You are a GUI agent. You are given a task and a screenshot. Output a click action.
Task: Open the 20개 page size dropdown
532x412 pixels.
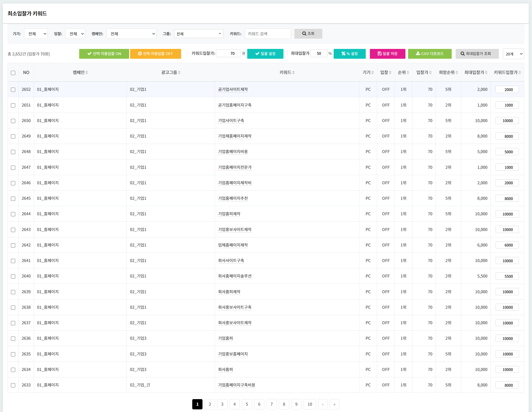coord(513,54)
